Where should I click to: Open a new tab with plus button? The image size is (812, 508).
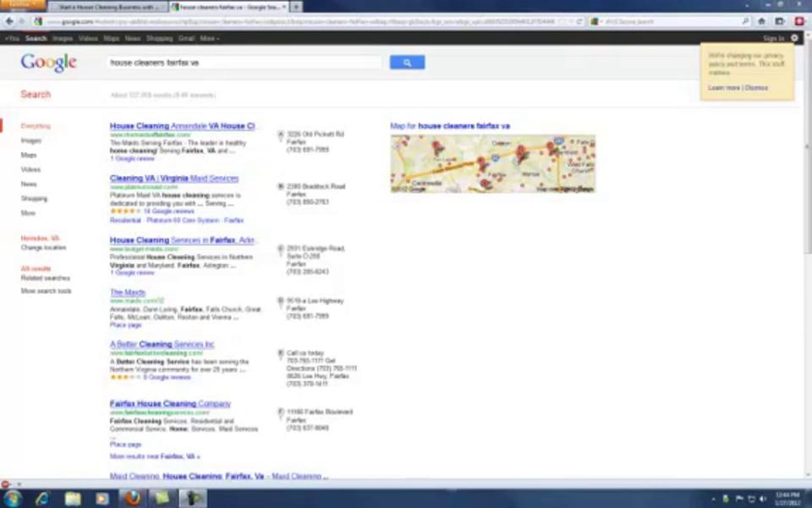coord(296,7)
